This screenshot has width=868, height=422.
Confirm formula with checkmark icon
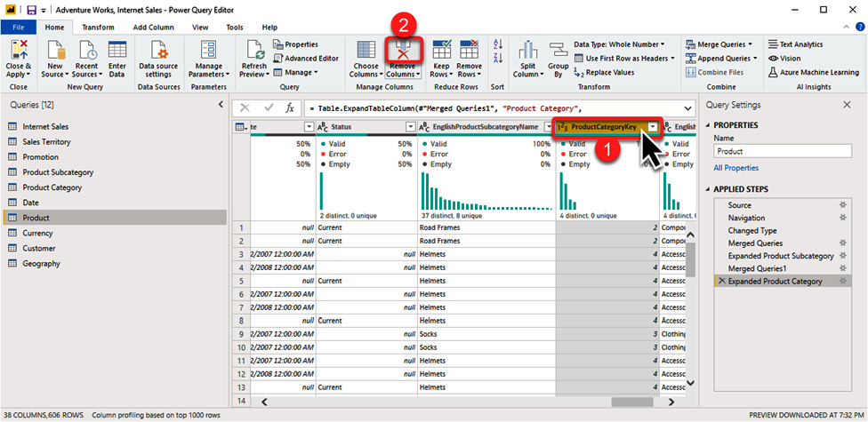point(269,108)
